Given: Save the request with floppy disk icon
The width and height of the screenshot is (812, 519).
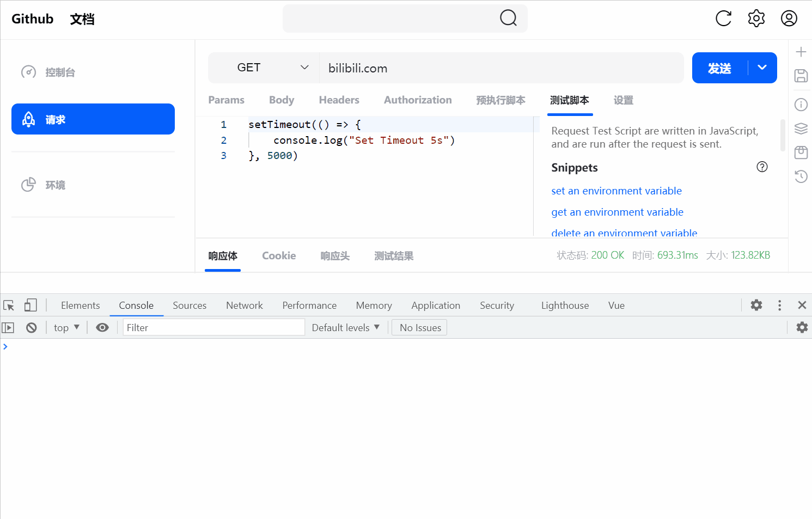Looking at the screenshot, I should tap(801, 76).
